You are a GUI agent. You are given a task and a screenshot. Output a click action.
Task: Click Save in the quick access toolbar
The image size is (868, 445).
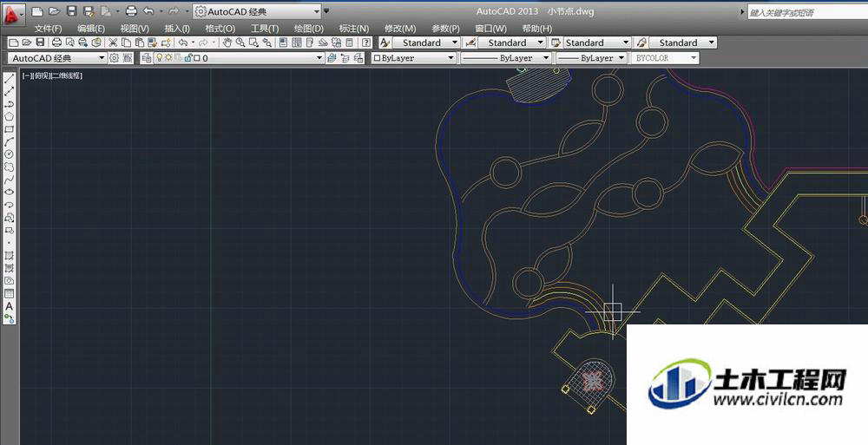[x=71, y=11]
